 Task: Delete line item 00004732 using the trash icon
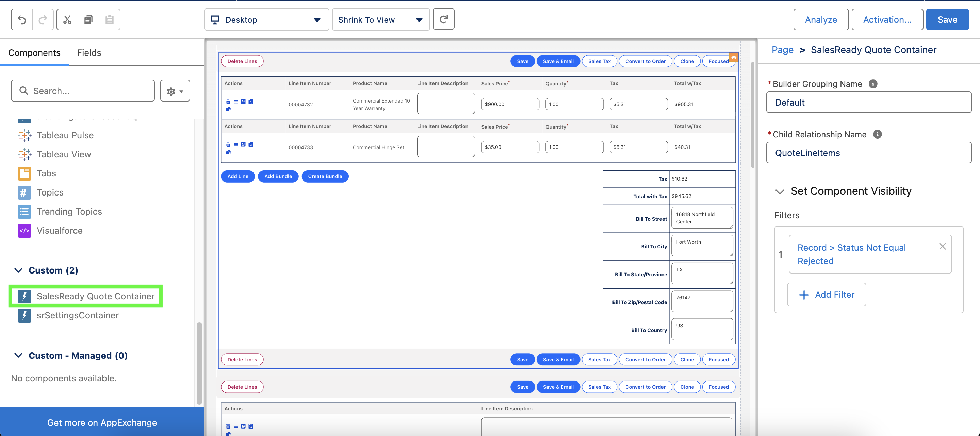[x=228, y=102]
